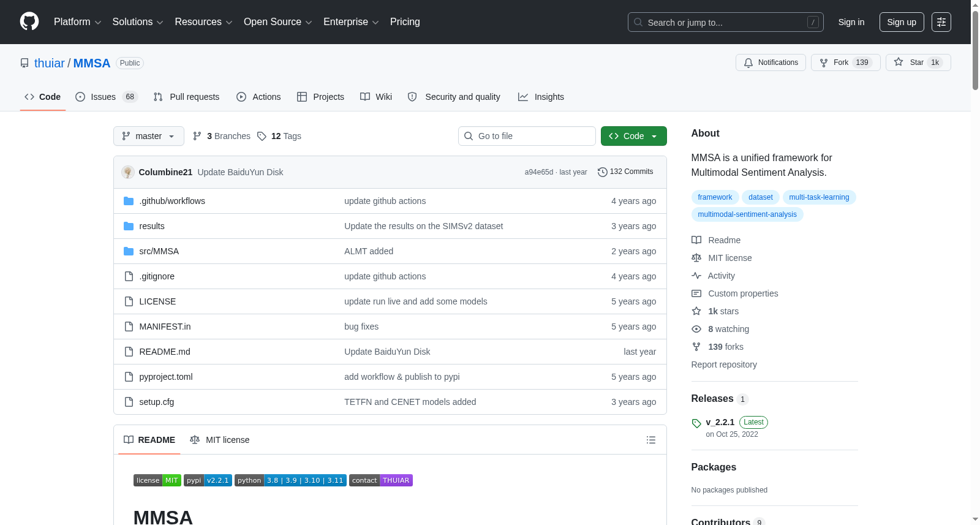The width and height of the screenshot is (980, 525).
Task: Click the MANIFEST.in file icon
Action: coord(129,327)
